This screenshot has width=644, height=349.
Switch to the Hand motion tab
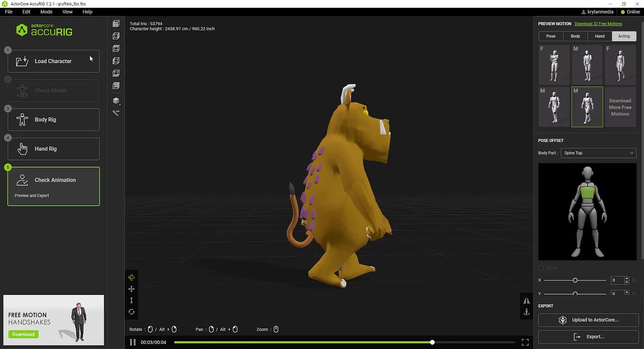(599, 36)
